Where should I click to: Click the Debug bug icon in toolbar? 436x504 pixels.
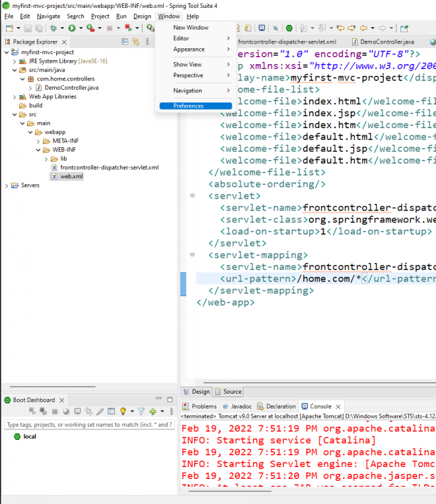(x=53, y=28)
